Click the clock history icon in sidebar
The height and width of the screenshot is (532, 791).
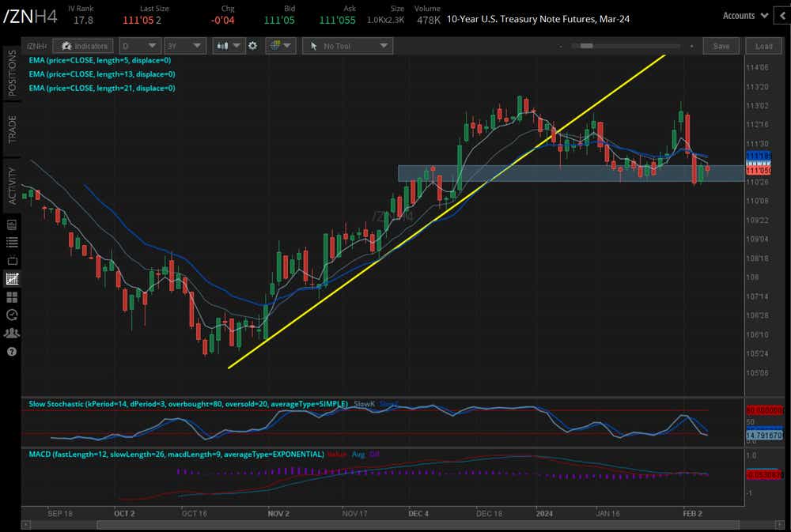pyautogui.click(x=11, y=315)
